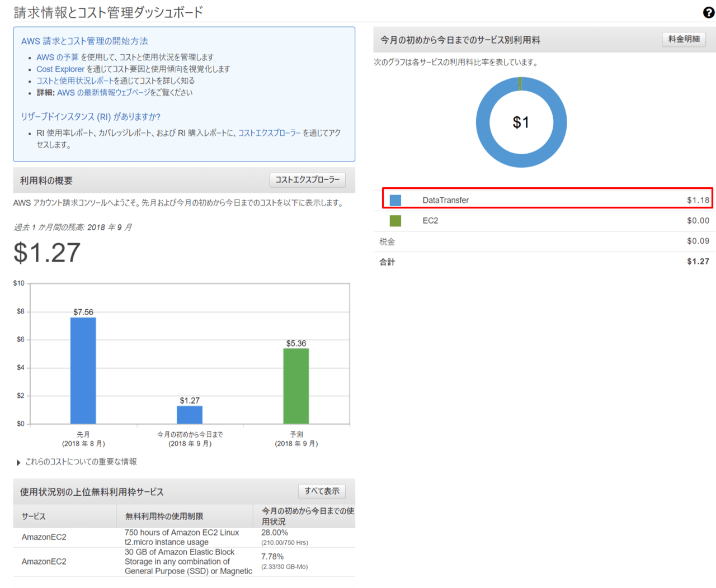Image resolution: width=716 pixels, height=588 pixels.
Task: Open the コストエクスプローラー button
Action: tap(307, 180)
